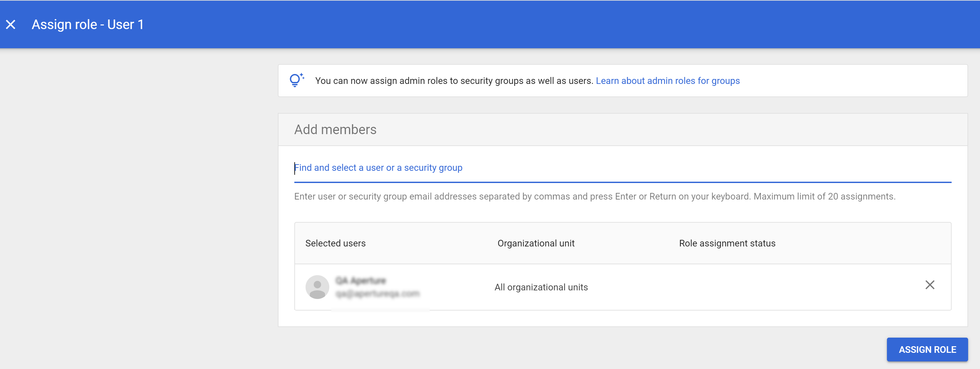The height and width of the screenshot is (369, 980).
Task: Select the All organizational units cell
Action: click(x=540, y=287)
